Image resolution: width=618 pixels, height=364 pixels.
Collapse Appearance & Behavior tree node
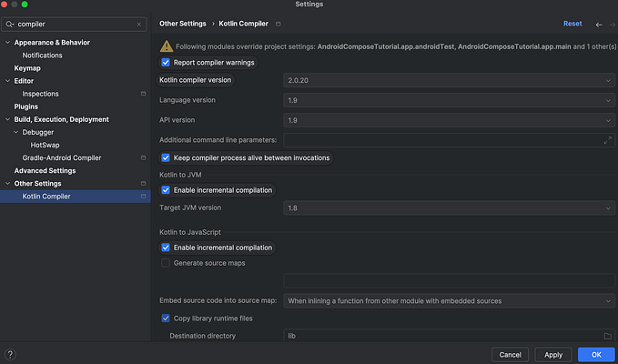[x=7, y=42]
